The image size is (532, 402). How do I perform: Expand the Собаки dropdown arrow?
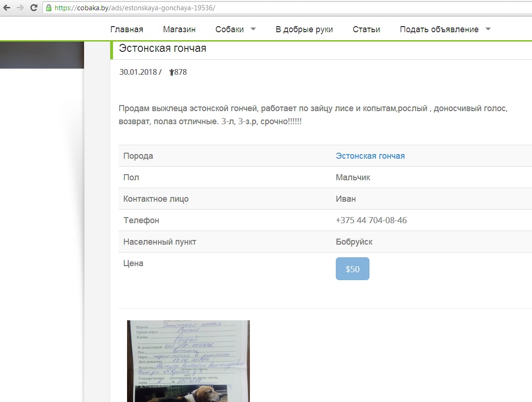[x=253, y=29]
